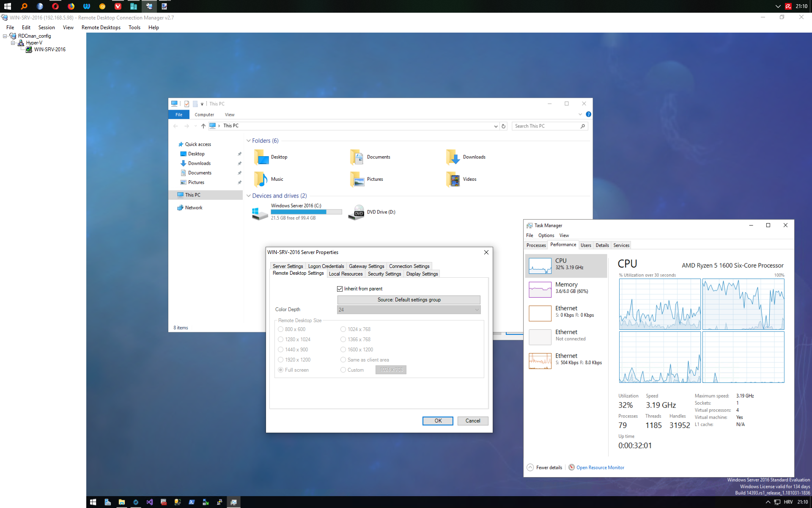812x508 pixels.
Task: Open the Remote Desktops menu
Action: (x=101, y=28)
